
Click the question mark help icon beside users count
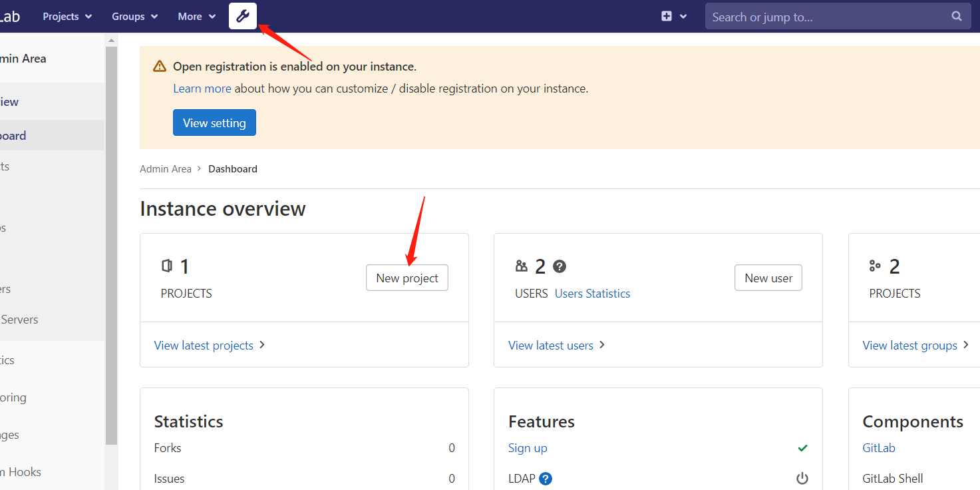coord(560,266)
